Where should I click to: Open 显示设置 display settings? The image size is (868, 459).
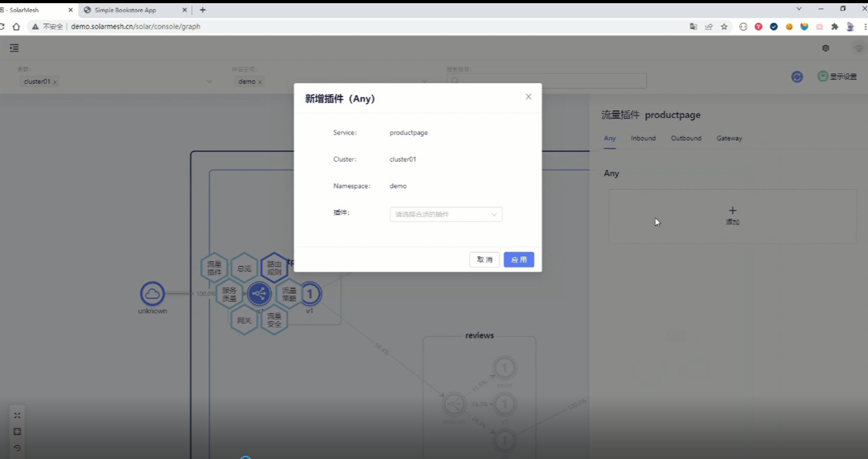837,77
